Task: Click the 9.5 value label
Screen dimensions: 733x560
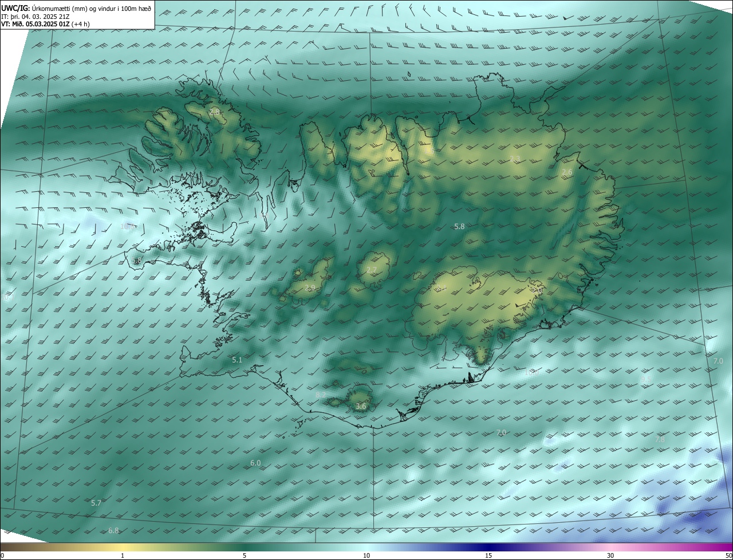Action: (645, 380)
